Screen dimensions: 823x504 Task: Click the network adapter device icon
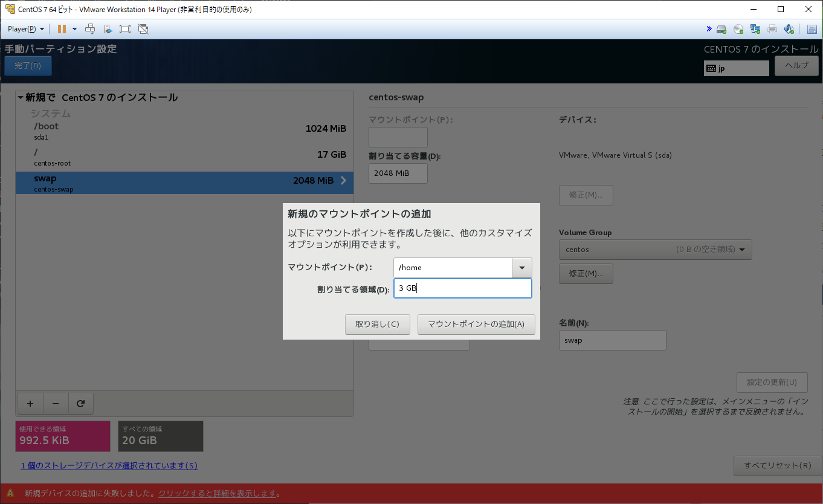[755, 29]
